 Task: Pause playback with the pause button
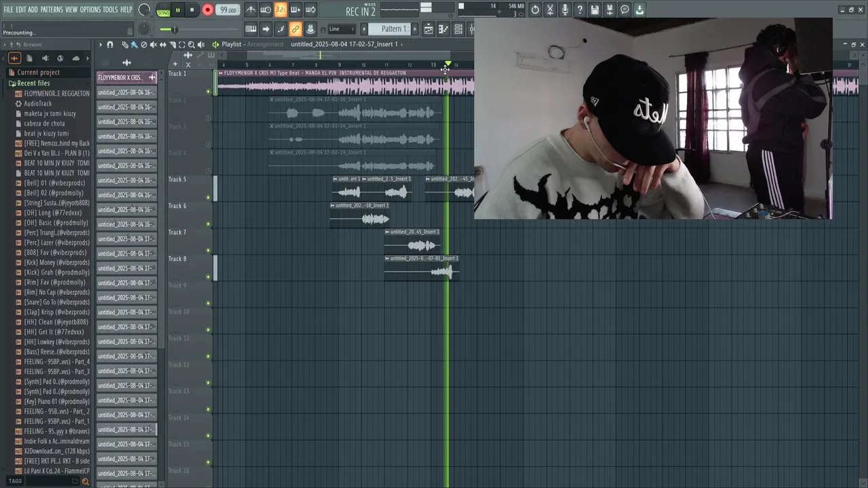tap(178, 10)
